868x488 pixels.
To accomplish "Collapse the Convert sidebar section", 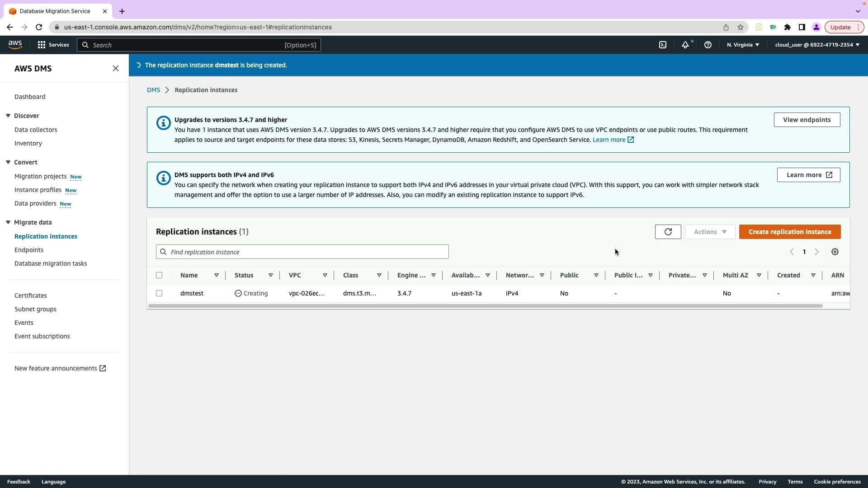I will pyautogui.click(x=8, y=162).
